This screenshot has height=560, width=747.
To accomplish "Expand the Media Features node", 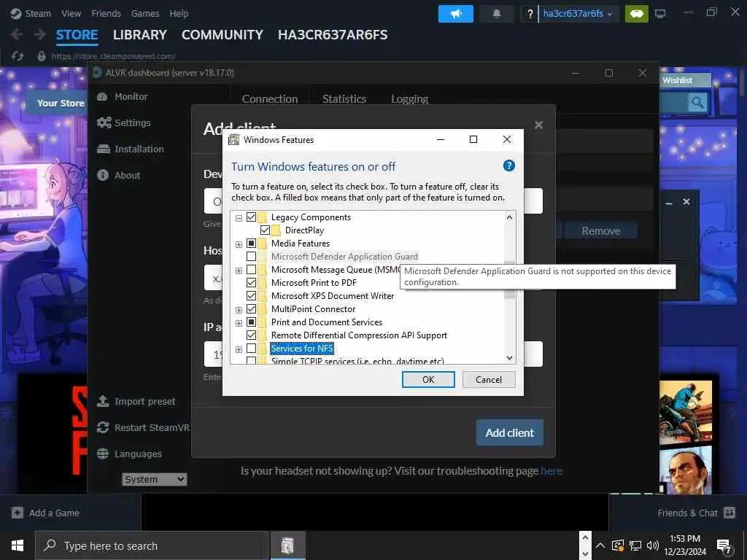I will tap(239, 244).
